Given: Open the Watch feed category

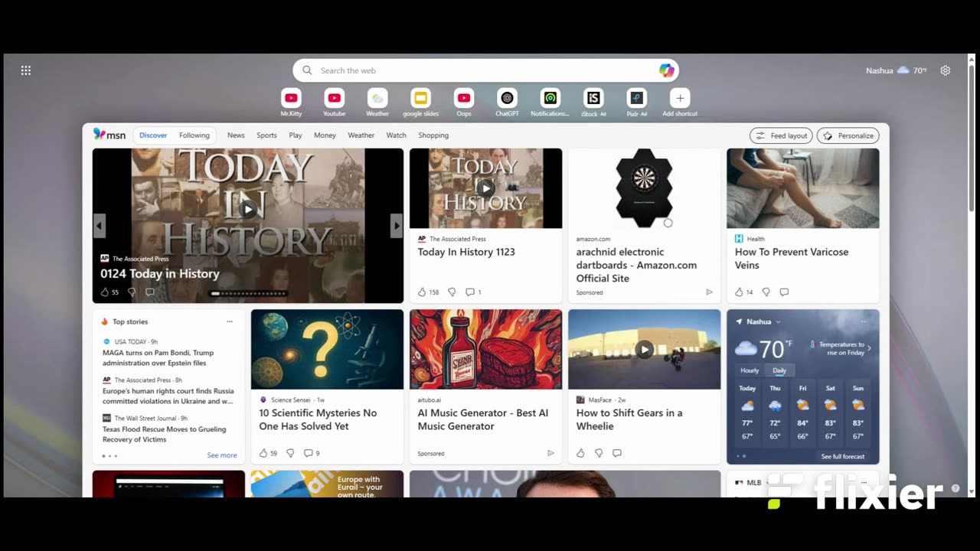Looking at the screenshot, I should click(x=397, y=135).
